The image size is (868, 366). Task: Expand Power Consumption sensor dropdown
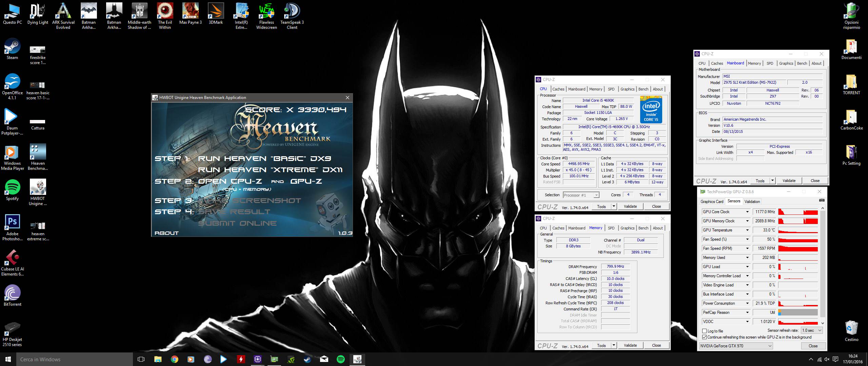747,303
